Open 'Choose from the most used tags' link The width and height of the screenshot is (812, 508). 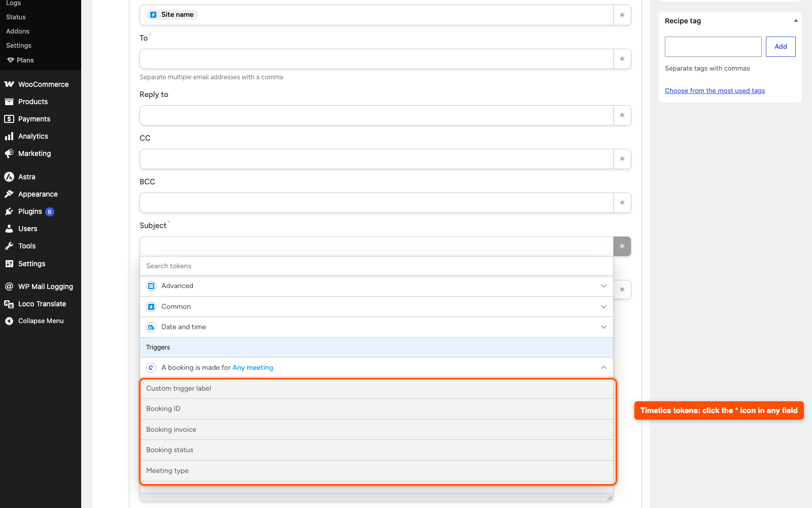(x=715, y=91)
